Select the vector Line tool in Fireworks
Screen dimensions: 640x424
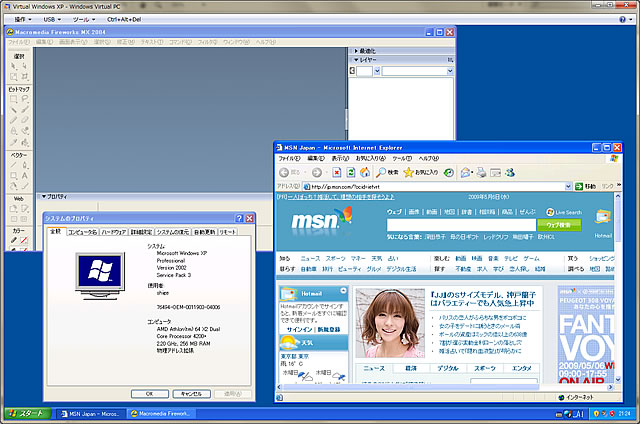[13, 165]
